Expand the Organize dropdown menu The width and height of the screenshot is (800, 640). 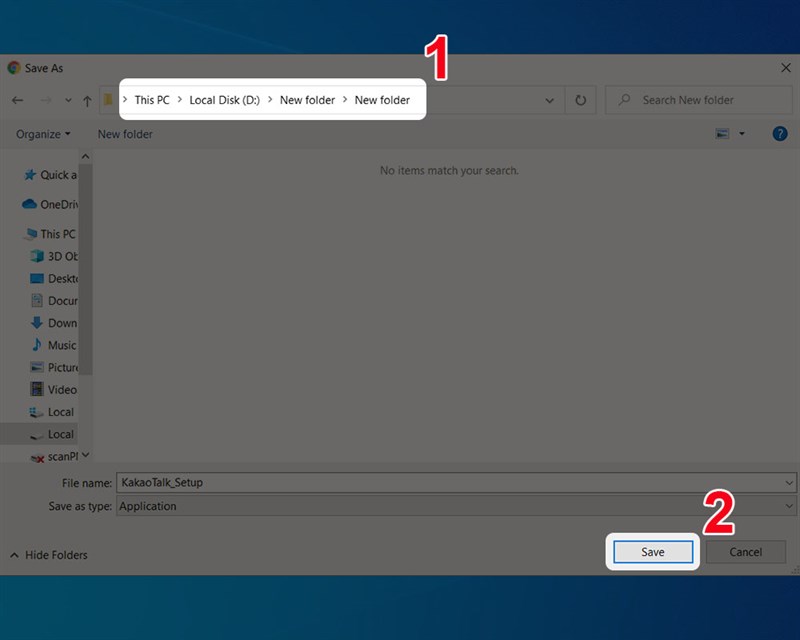click(x=40, y=133)
